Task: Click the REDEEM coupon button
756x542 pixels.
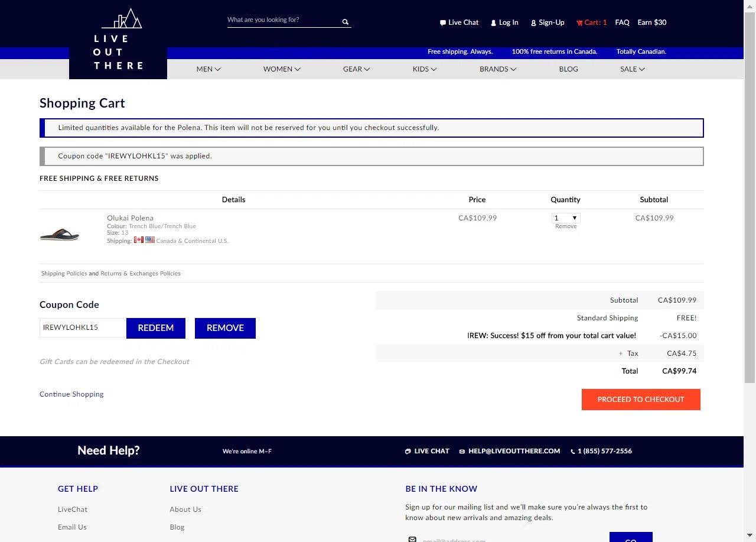Action: click(156, 328)
